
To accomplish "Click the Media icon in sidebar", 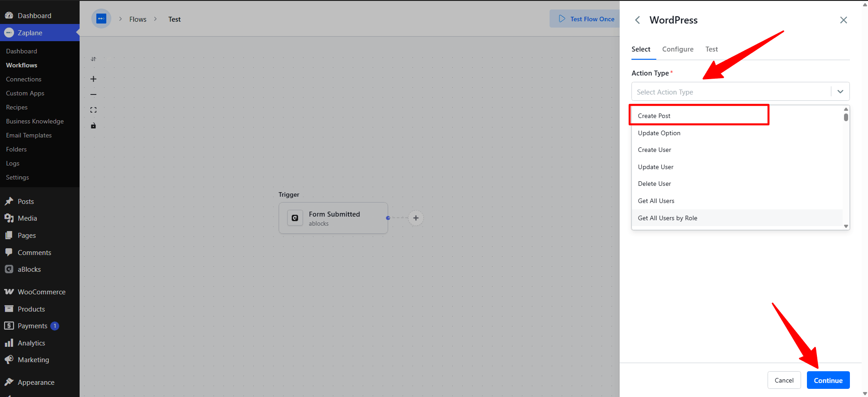I will click(x=9, y=218).
